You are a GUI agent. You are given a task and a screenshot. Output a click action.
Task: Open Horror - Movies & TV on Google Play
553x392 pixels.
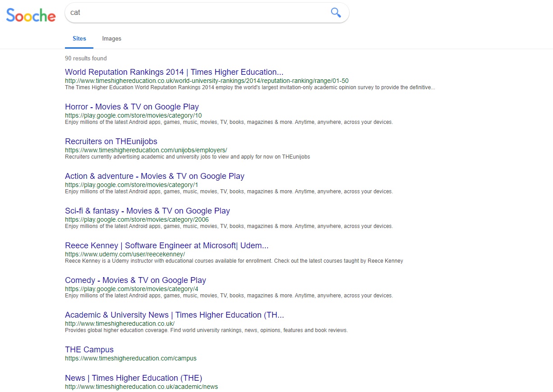tap(132, 107)
